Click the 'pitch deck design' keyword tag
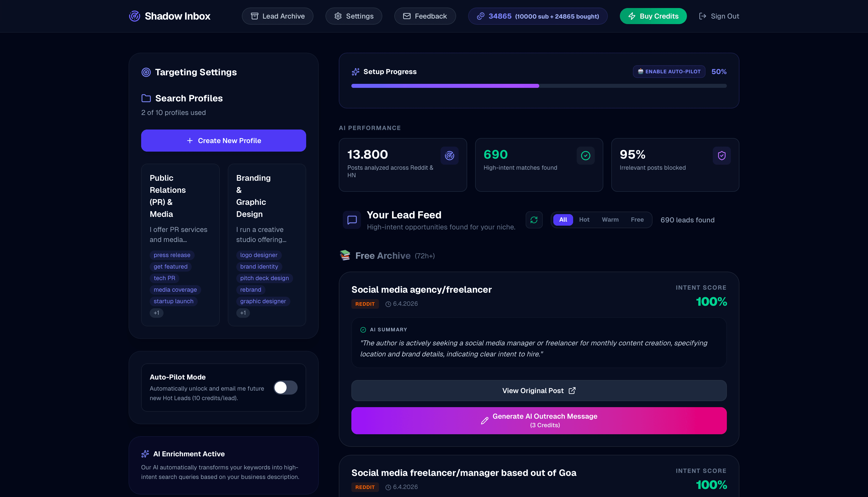The width and height of the screenshot is (868, 497). pyautogui.click(x=265, y=278)
